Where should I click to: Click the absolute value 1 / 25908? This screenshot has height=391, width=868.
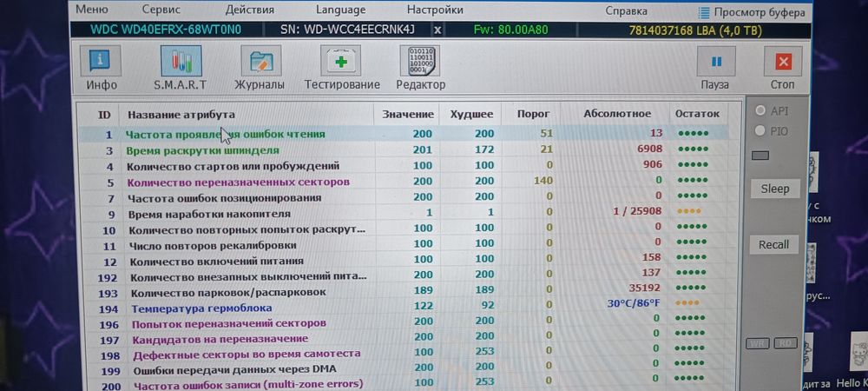[636, 211]
